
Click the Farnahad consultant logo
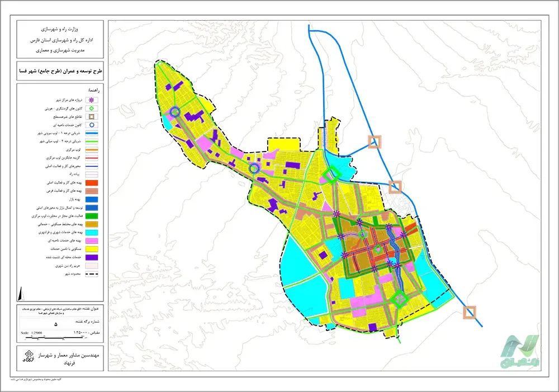coord(27,356)
